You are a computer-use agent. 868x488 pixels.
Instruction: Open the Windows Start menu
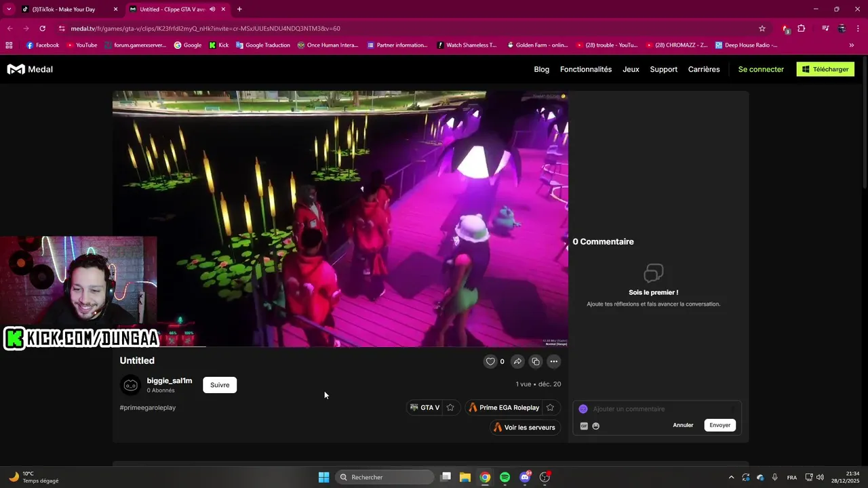[323, 477]
